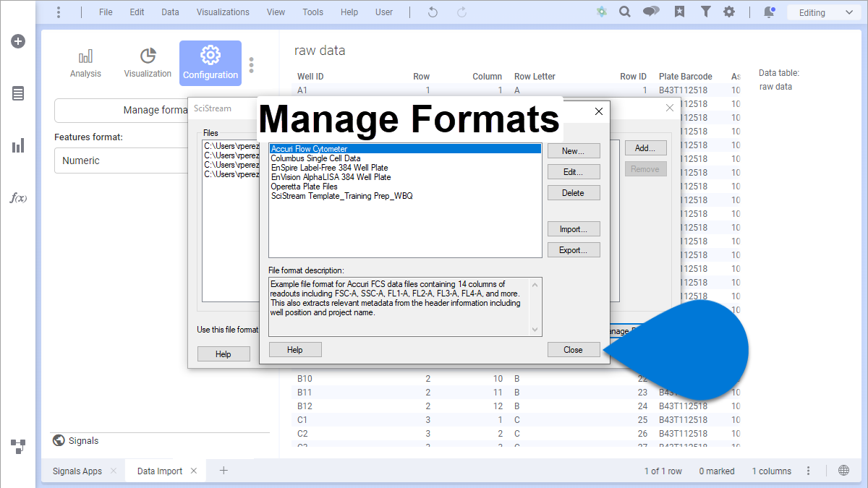Switch to the Visualization tab
Viewport: 868px width, 488px height.
point(148,63)
